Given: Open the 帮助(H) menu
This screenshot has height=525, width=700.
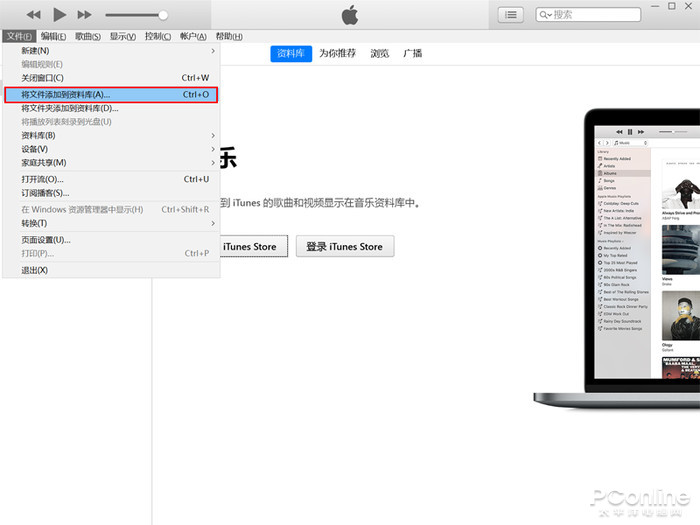Looking at the screenshot, I should (x=229, y=36).
